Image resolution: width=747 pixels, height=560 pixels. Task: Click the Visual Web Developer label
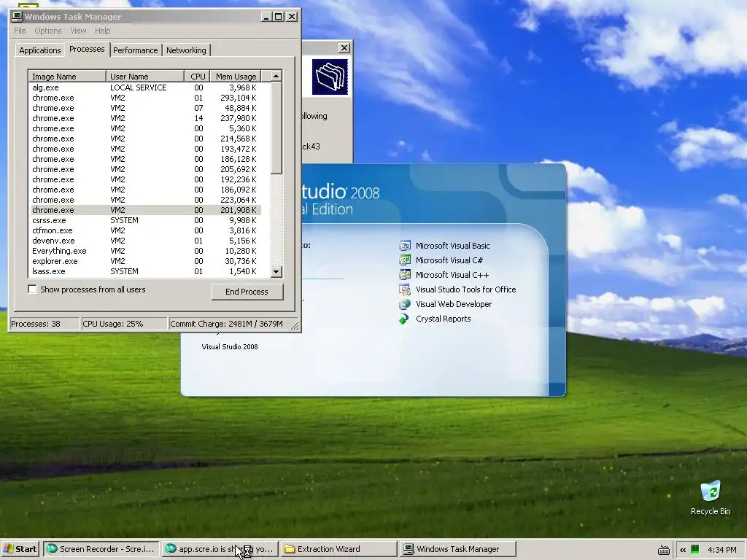click(454, 304)
